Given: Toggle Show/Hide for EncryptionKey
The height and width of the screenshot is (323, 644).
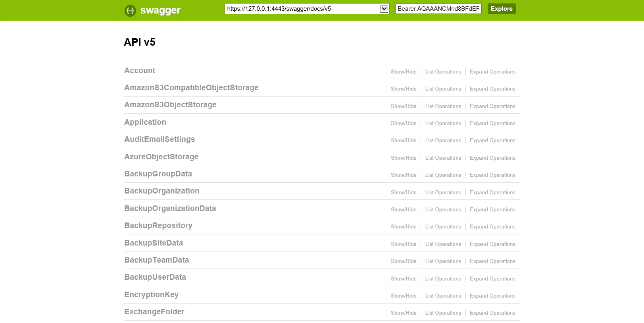Looking at the screenshot, I should coord(404,296).
